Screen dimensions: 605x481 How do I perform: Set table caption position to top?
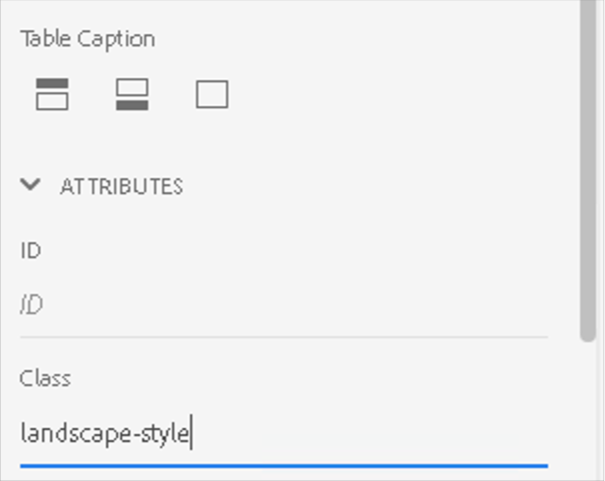pyautogui.click(x=52, y=94)
